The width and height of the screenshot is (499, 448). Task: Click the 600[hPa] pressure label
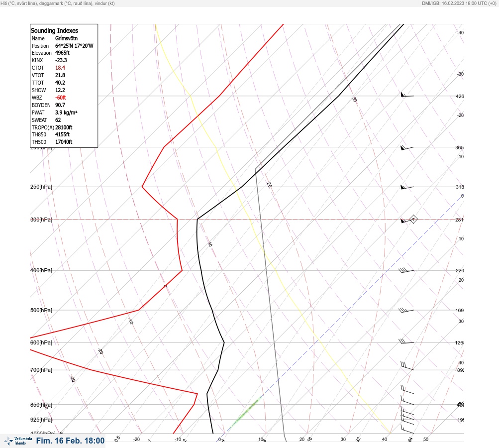tap(41, 342)
